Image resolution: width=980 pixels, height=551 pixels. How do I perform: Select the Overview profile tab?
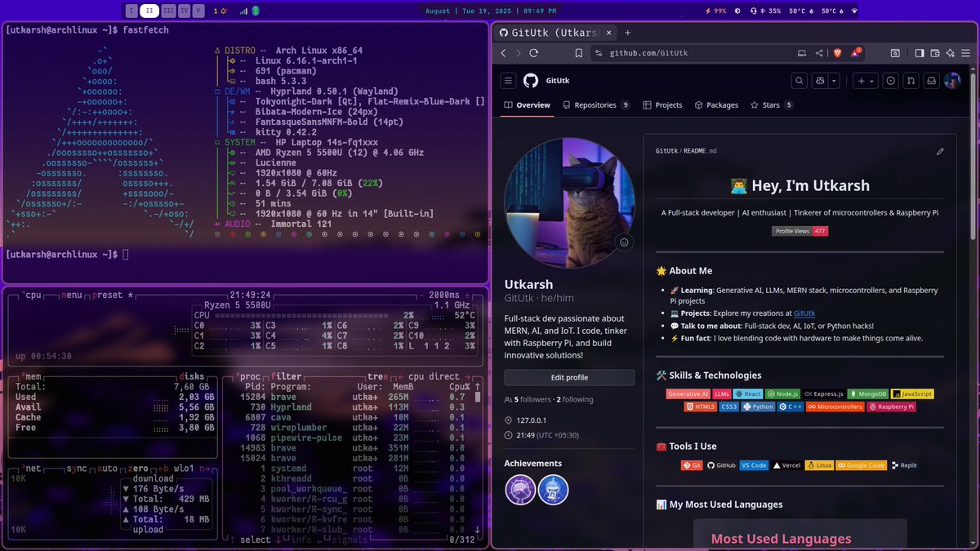point(528,105)
